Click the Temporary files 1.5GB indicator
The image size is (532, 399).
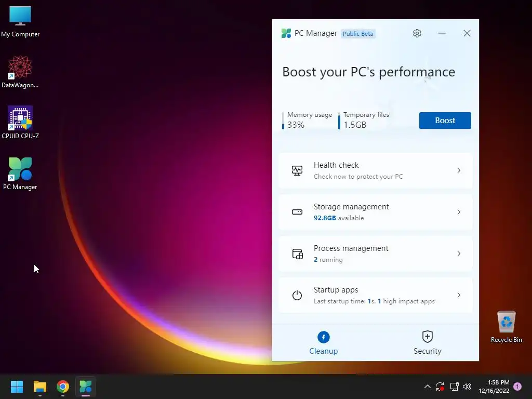pyautogui.click(x=363, y=120)
